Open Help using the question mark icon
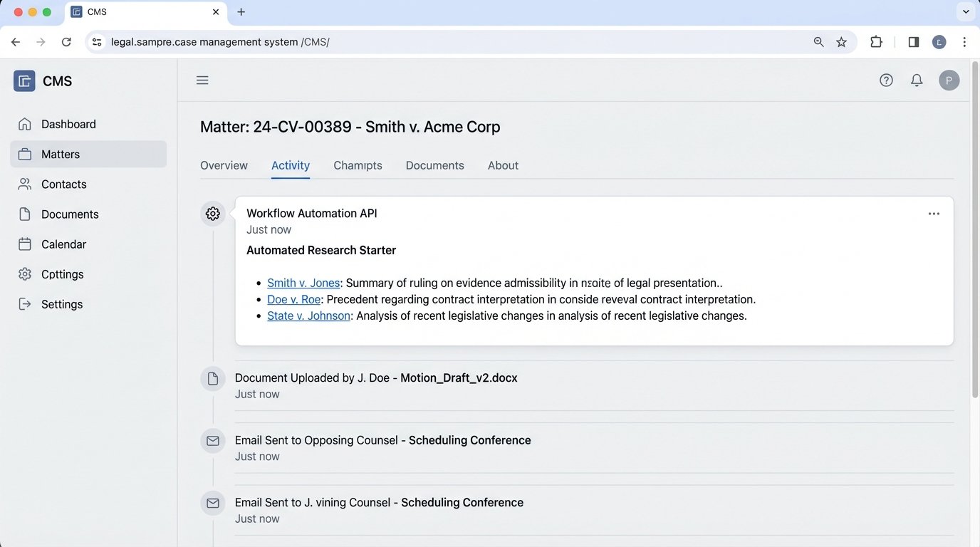980x547 pixels. (x=886, y=80)
